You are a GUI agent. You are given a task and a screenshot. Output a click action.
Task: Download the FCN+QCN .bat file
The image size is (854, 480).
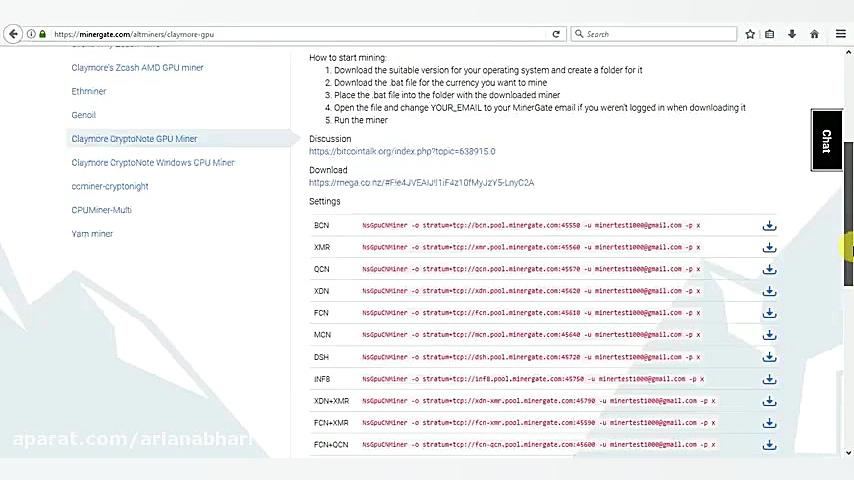[769, 445]
